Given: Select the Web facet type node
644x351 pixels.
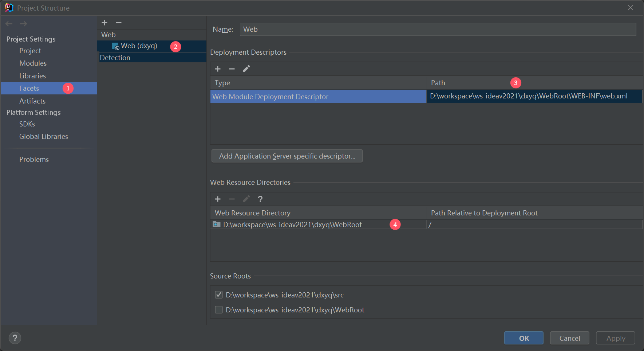Looking at the screenshot, I should pyautogui.click(x=108, y=35).
